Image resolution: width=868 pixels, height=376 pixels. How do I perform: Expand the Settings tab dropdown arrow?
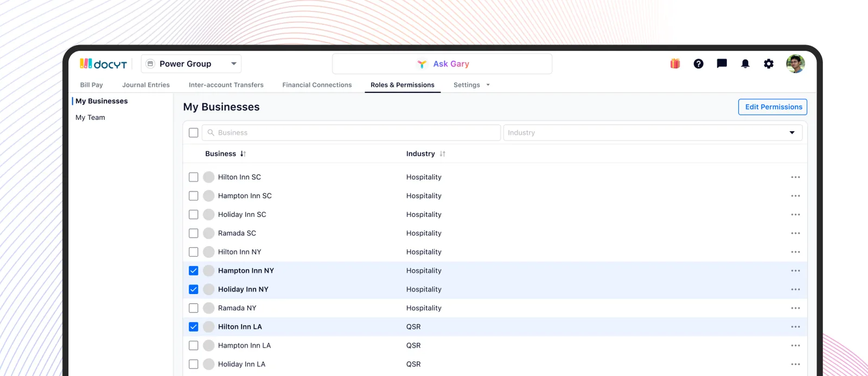[x=488, y=85]
